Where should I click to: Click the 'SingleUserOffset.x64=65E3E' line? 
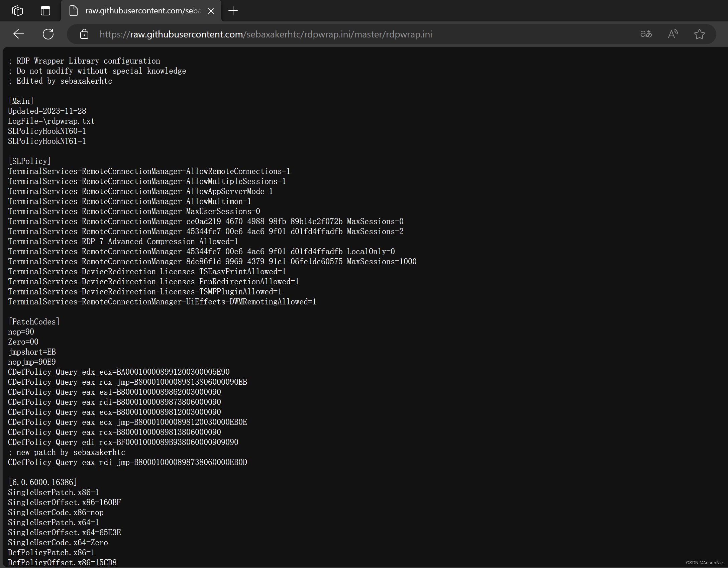tap(65, 533)
